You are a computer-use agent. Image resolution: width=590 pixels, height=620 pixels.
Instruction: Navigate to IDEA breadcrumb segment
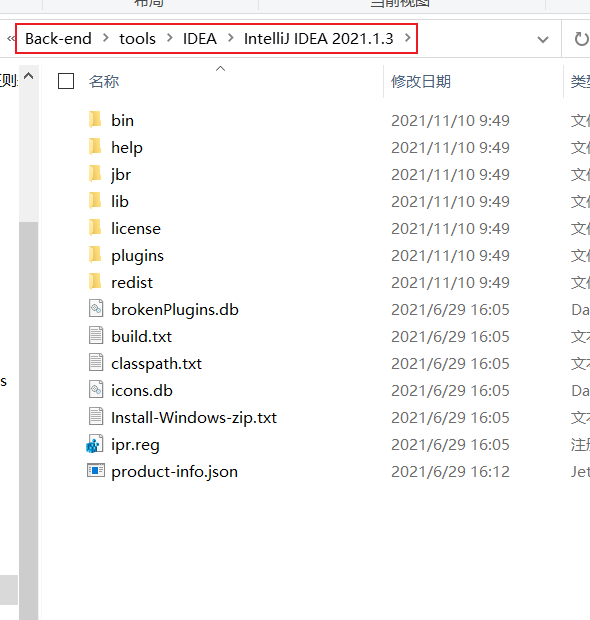pyautogui.click(x=199, y=39)
